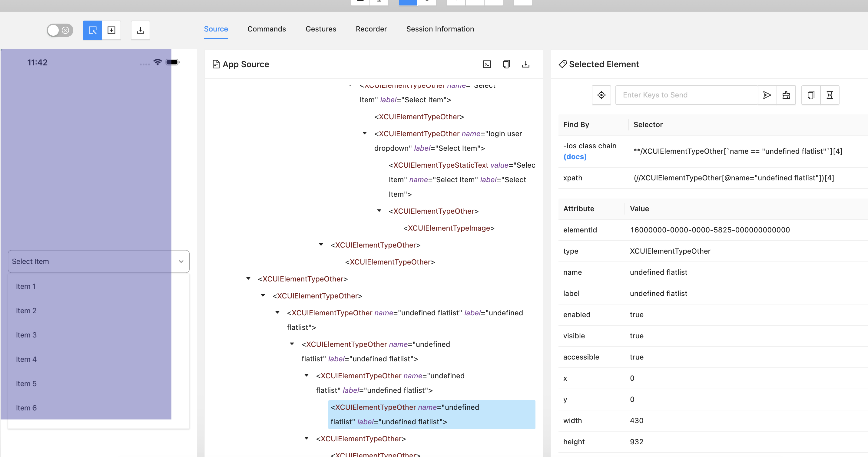Collapse the login user dropdown node
Screen dimensions: 868x457
(x=365, y=133)
